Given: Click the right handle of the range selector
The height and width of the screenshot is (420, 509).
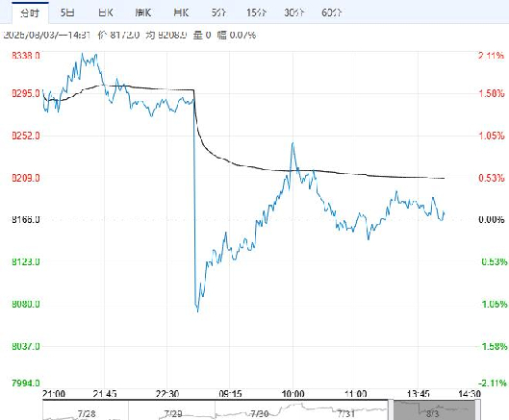Looking at the screenshot, I should click(478, 410).
